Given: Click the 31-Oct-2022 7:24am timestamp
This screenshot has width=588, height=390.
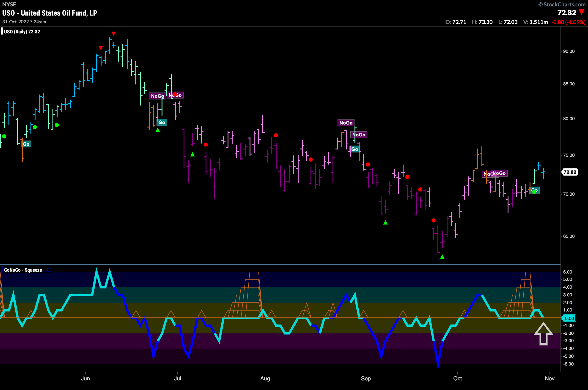Looking at the screenshot, I should [x=24, y=22].
